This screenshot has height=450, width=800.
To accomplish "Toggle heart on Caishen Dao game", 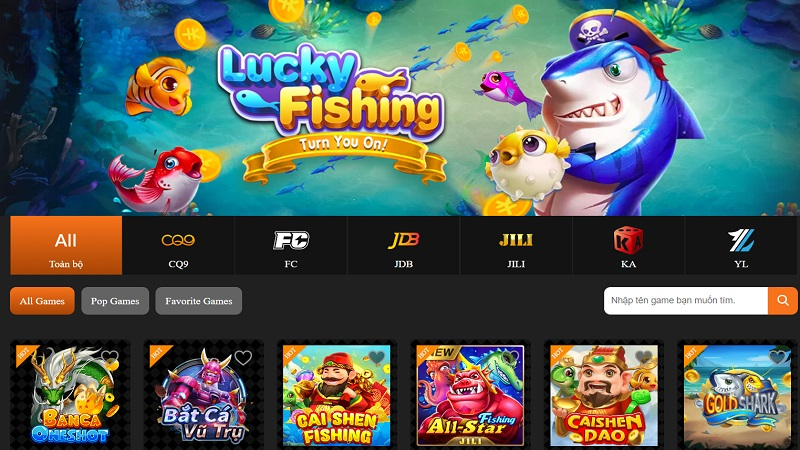I will [x=643, y=357].
